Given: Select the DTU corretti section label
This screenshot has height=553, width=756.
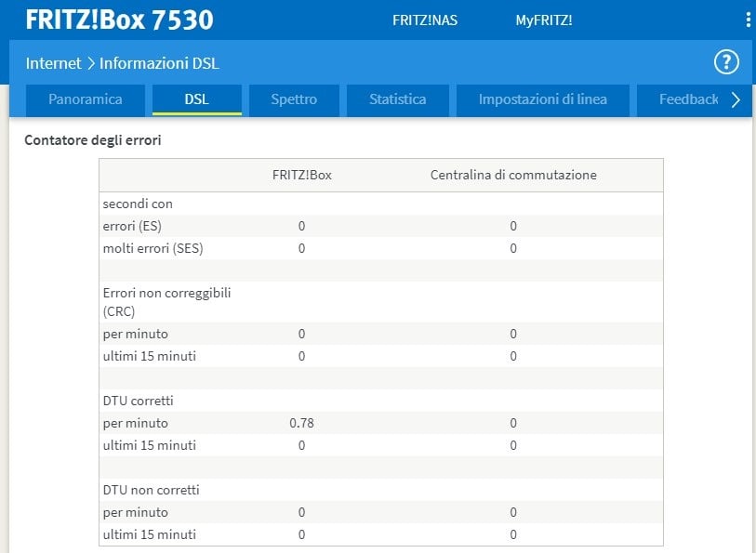Looking at the screenshot, I should [x=138, y=401].
